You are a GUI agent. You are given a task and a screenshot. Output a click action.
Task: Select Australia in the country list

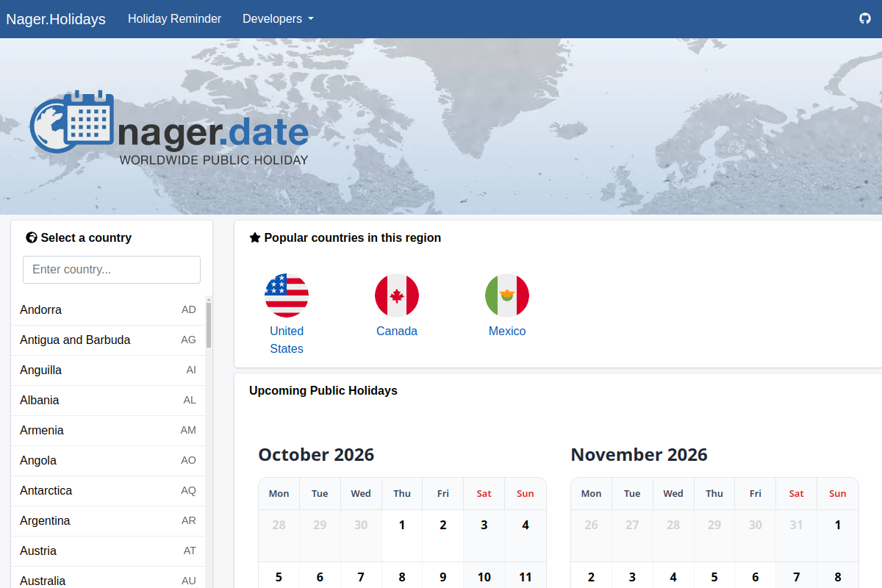pos(108,578)
